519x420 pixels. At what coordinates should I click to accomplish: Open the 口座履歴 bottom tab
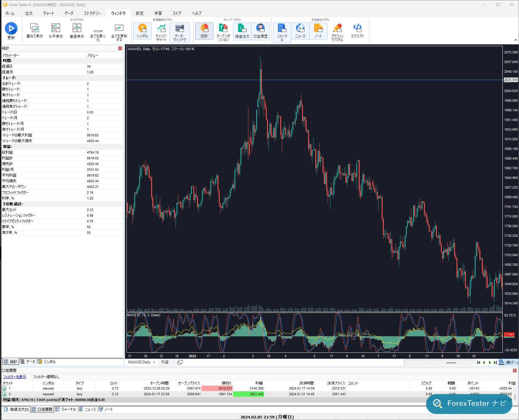coord(42,409)
